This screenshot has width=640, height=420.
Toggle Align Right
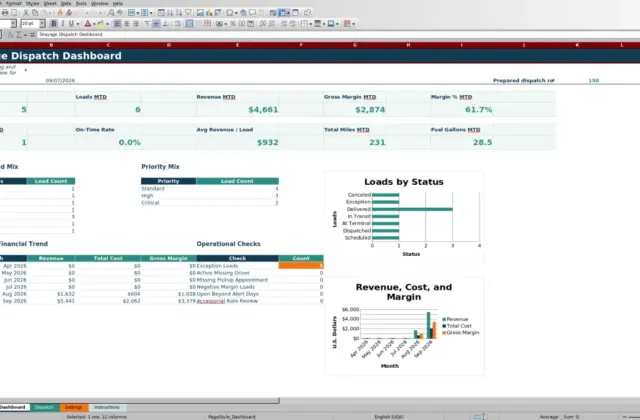[136, 24]
